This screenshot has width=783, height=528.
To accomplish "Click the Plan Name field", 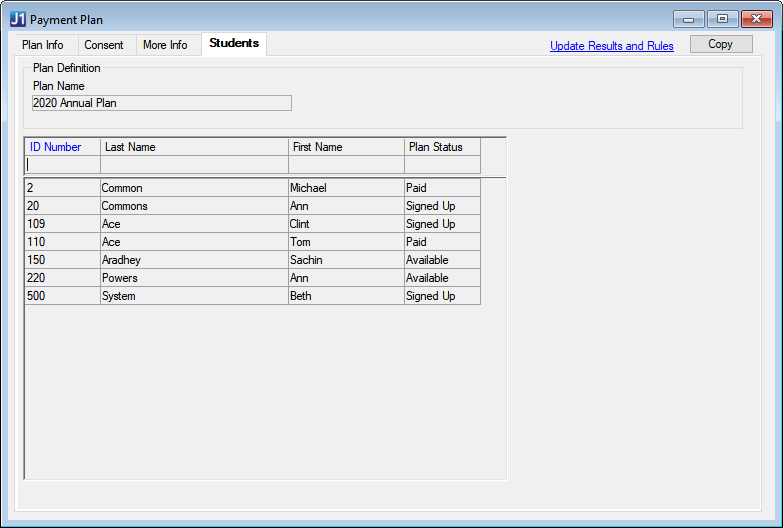I will (162, 103).
